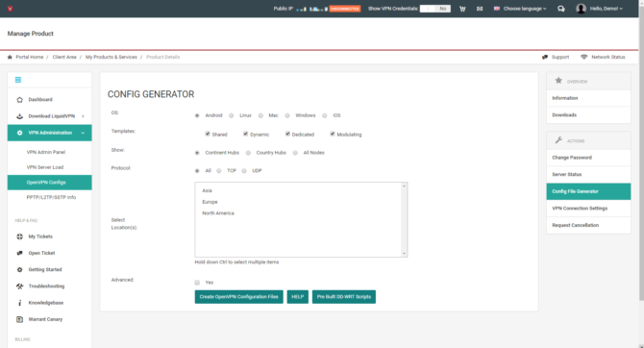Open the Choose language dropdown

pos(525,9)
